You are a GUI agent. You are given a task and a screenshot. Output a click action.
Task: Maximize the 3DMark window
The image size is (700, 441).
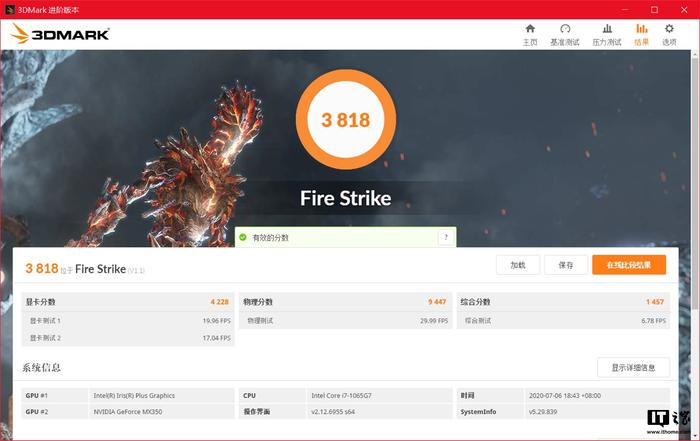[x=654, y=9]
